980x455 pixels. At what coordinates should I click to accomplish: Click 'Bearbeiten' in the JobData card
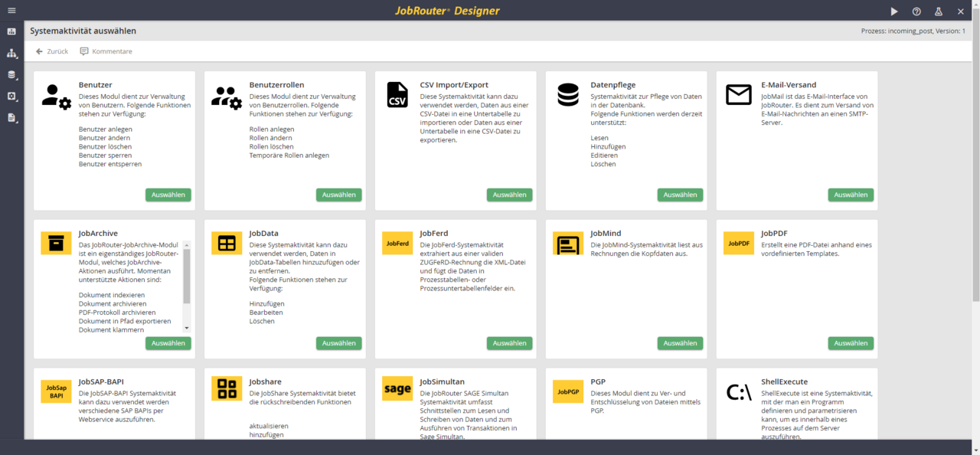(267, 313)
